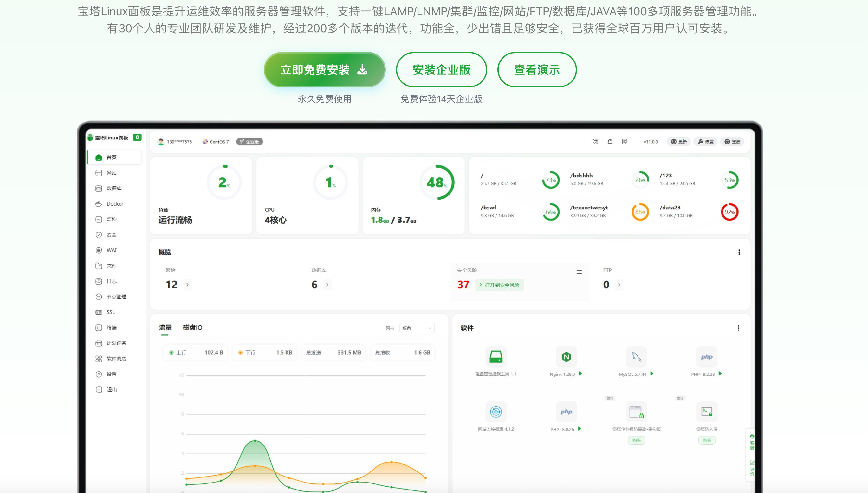This screenshot has width=868, height=493.
Task: Click the 重启 restart button
Action: pos(732,142)
